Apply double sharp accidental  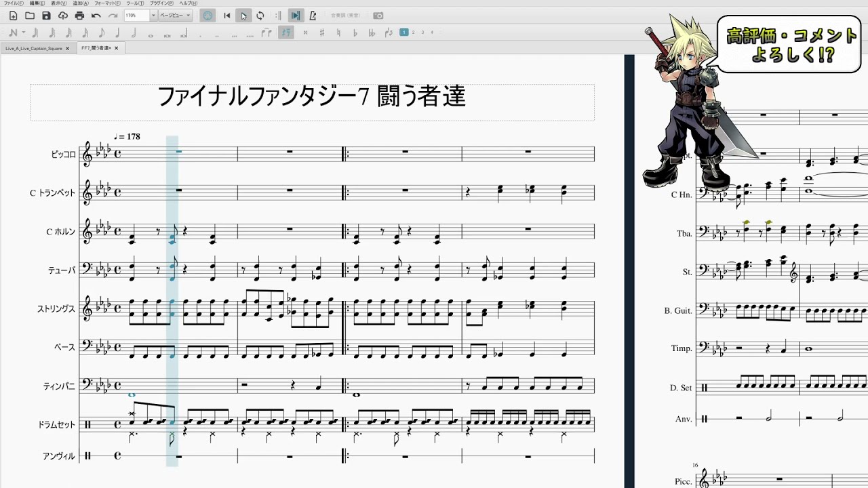click(306, 33)
